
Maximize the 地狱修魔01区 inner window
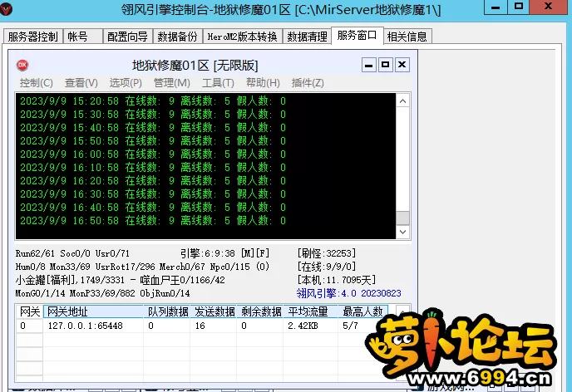[x=385, y=66]
